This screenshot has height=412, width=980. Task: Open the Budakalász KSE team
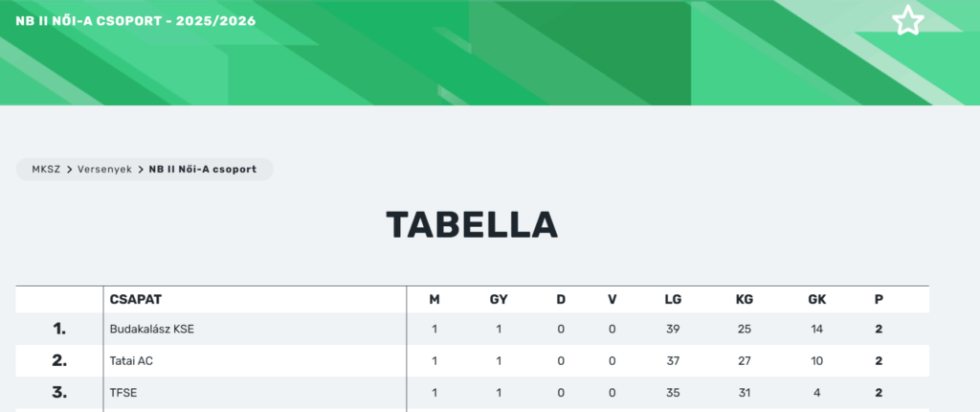152,330
